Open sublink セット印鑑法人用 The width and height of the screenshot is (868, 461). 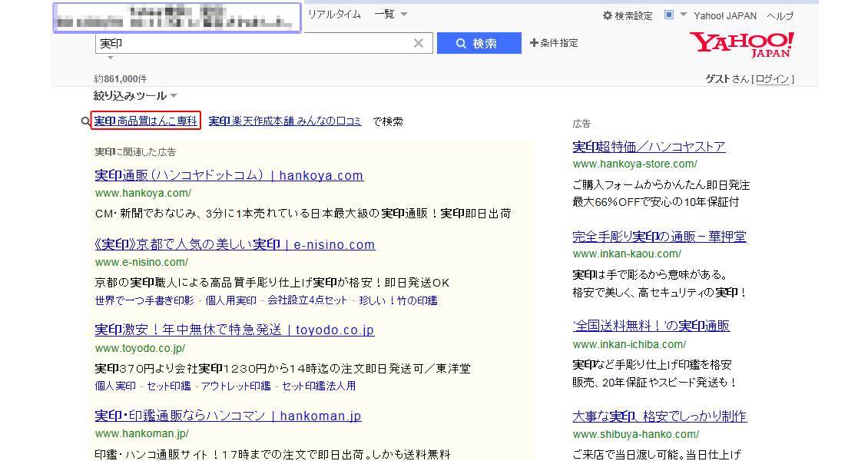coord(319,386)
